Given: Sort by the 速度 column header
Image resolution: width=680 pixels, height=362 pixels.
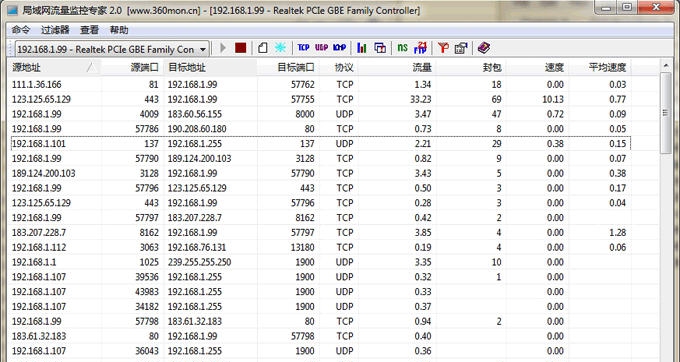Looking at the screenshot, I should pyautogui.click(x=538, y=68).
